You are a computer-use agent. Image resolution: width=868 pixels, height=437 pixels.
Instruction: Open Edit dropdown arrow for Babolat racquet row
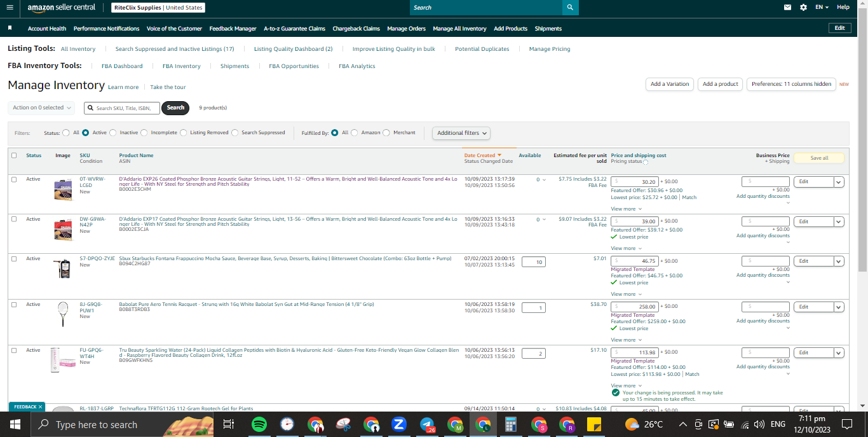click(839, 307)
